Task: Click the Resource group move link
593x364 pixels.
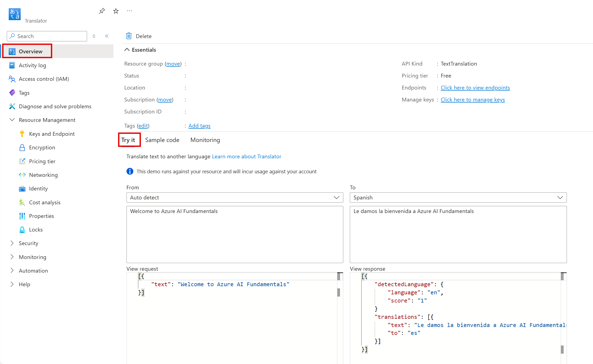Action: point(173,64)
